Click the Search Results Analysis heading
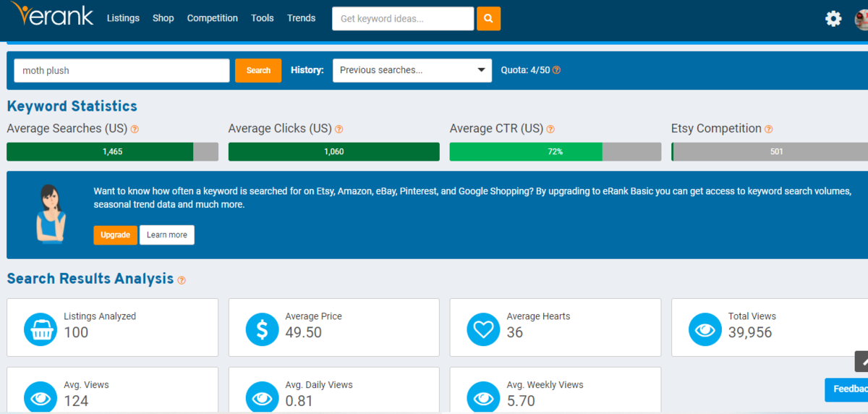 tap(90, 279)
